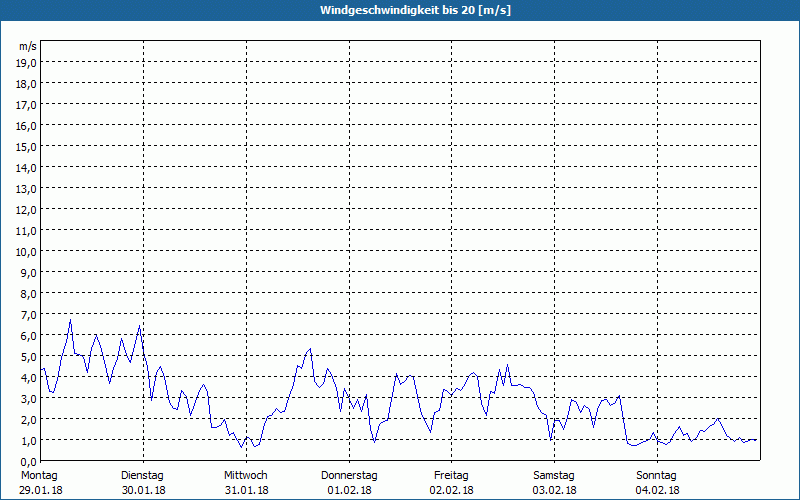Click the Samstag day label

[554, 476]
